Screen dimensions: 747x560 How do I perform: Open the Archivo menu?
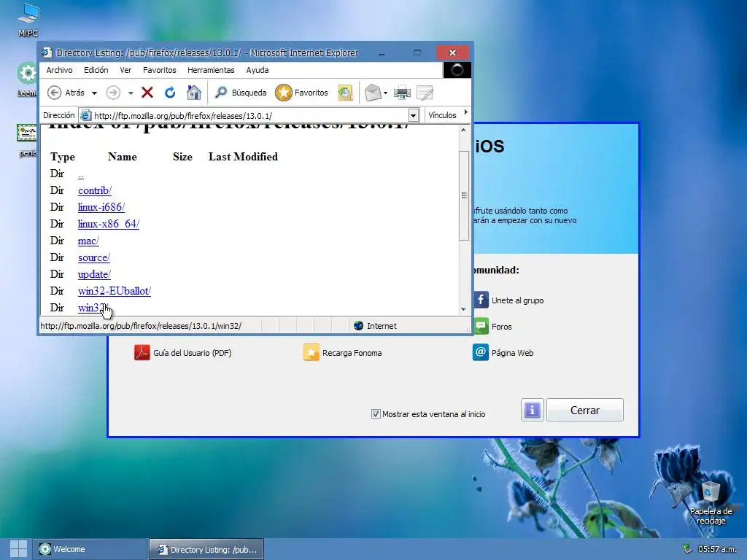(x=59, y=70)
